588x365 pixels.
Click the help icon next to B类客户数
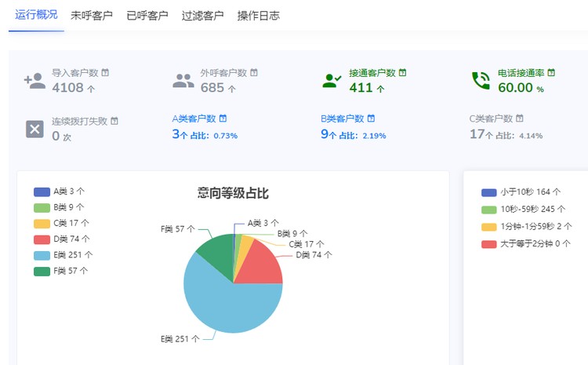coord(371,119)
